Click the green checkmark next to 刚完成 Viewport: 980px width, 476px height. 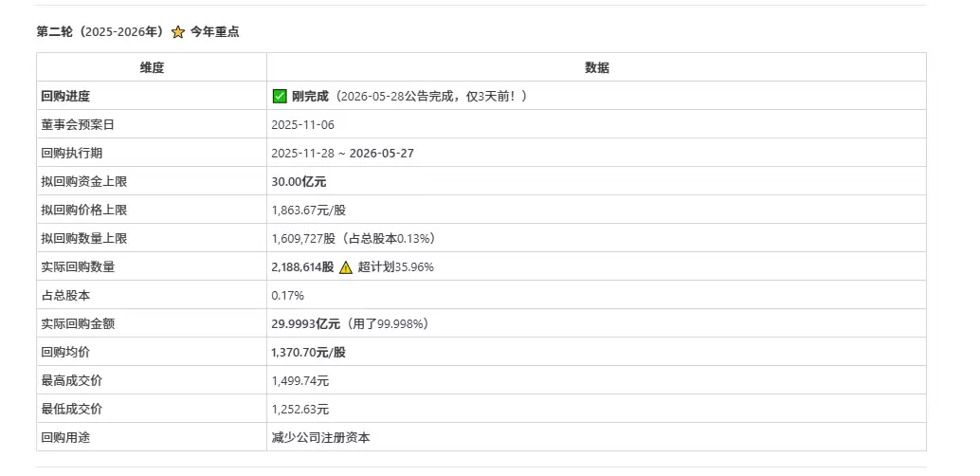[x=280, y=97]
